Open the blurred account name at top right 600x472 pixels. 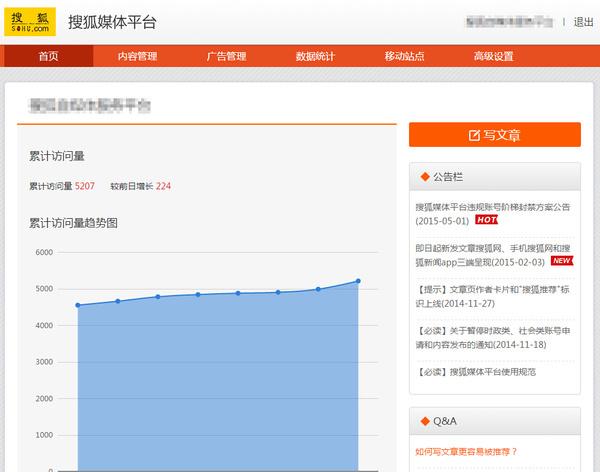coord(509,22)
